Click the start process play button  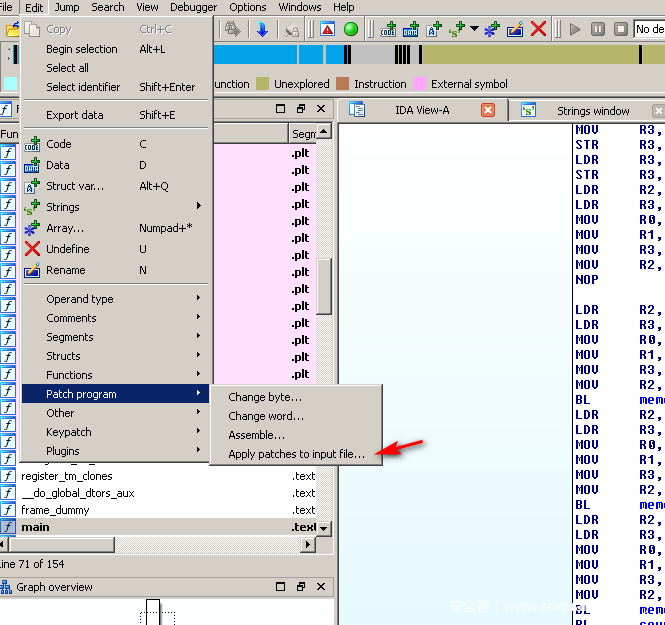(x=575, y=29)
